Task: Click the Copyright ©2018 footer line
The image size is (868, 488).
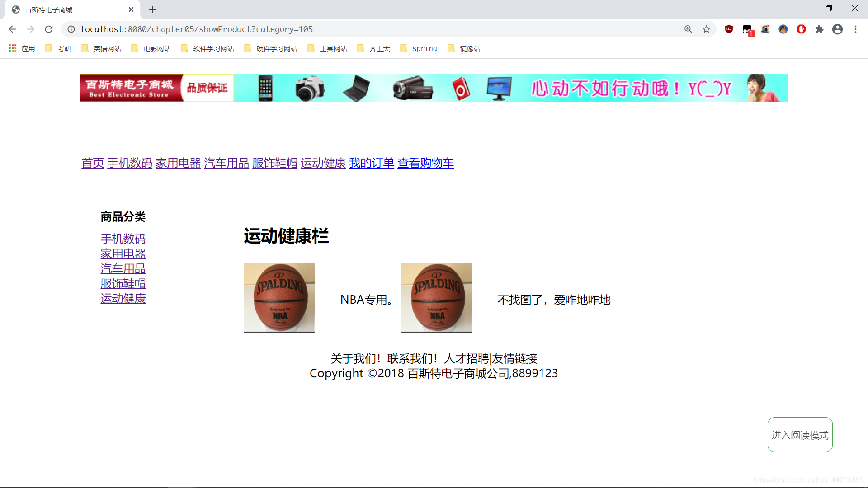Action: tap(434, 374)
